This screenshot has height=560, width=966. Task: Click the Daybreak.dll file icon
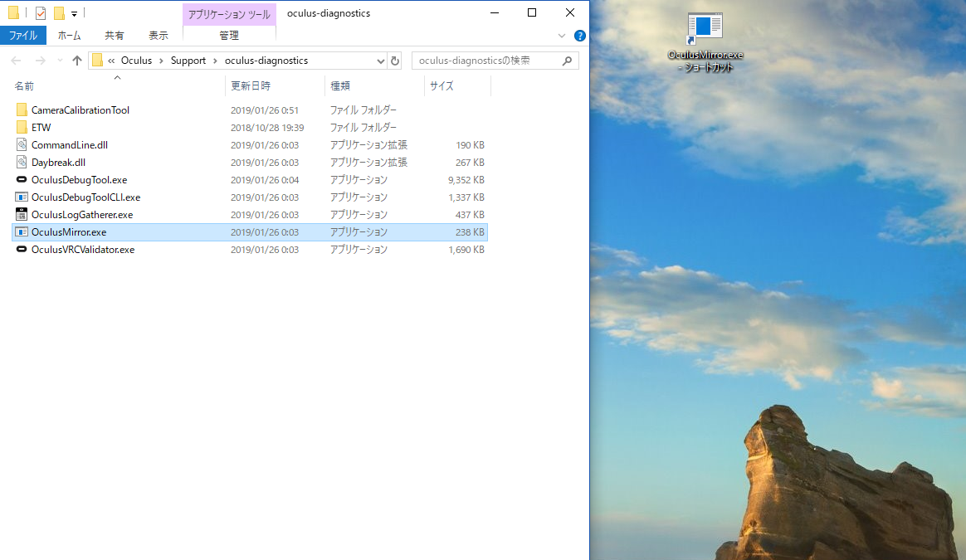point(22,162)
